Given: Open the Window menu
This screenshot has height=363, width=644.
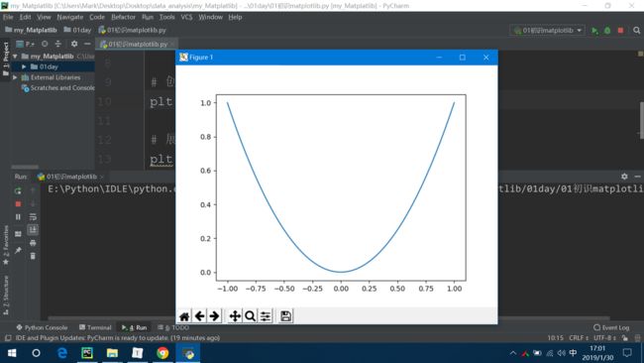Looking at the screenshot, I should 211,17.
